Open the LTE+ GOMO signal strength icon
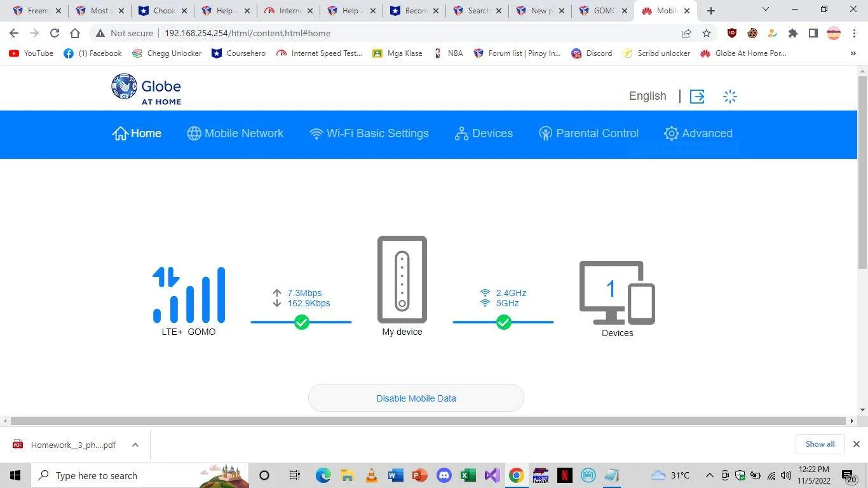This screenshot has width=868, height=488. click(189, 295)
